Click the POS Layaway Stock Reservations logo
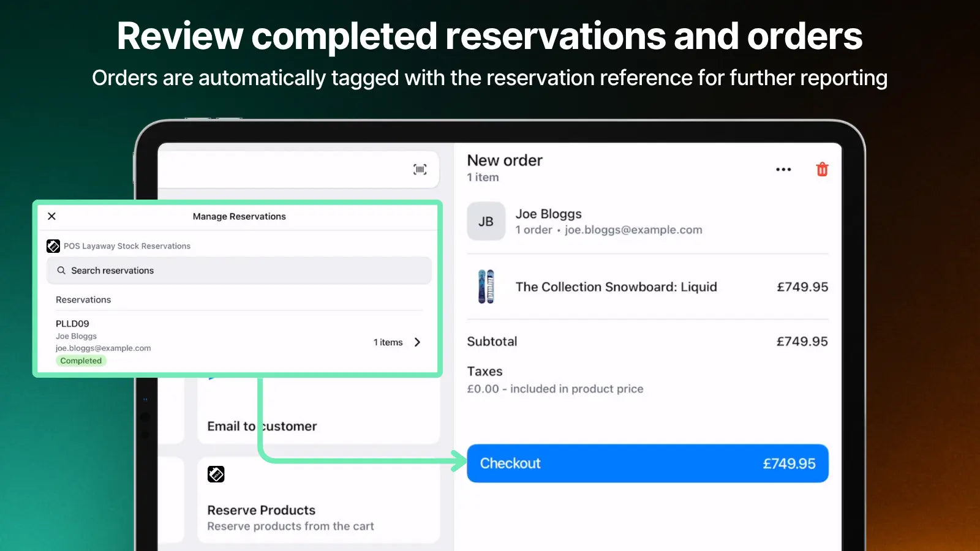Image resolution: width=980 pixels, height=551 pixels. pyautogui.click(x=53, y=246)
